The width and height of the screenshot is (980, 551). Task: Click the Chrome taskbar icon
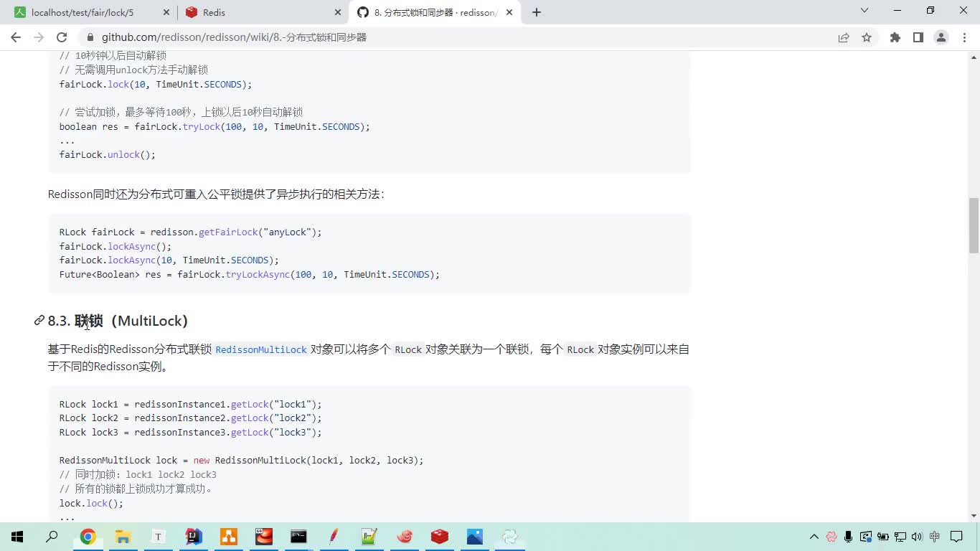[x=88, y=537]
